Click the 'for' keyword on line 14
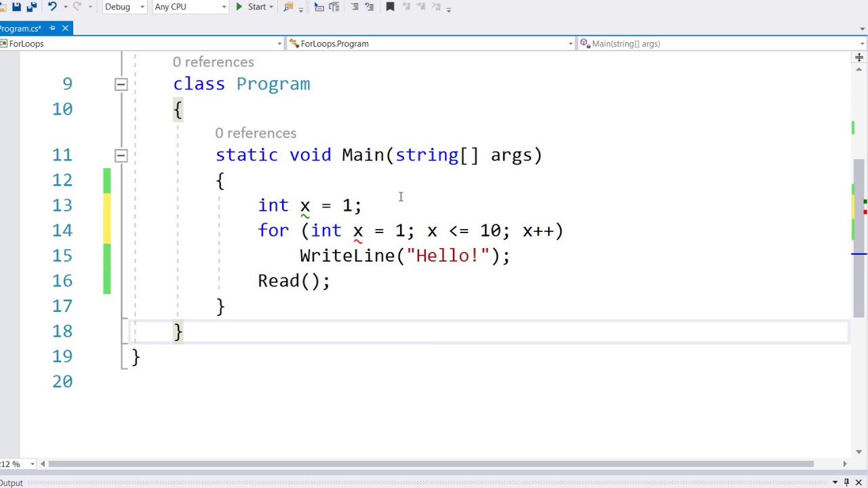 (273, 230)
